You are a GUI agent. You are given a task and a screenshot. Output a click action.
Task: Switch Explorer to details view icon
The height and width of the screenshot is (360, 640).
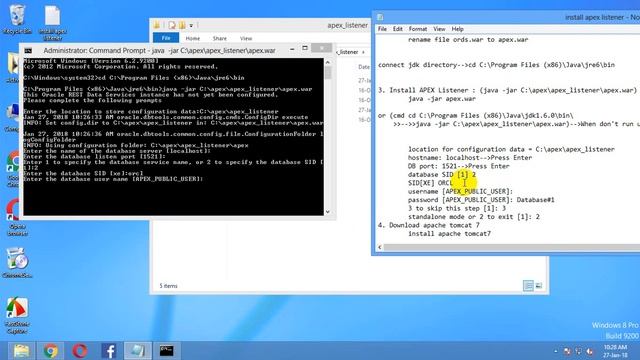click(528, 285)
